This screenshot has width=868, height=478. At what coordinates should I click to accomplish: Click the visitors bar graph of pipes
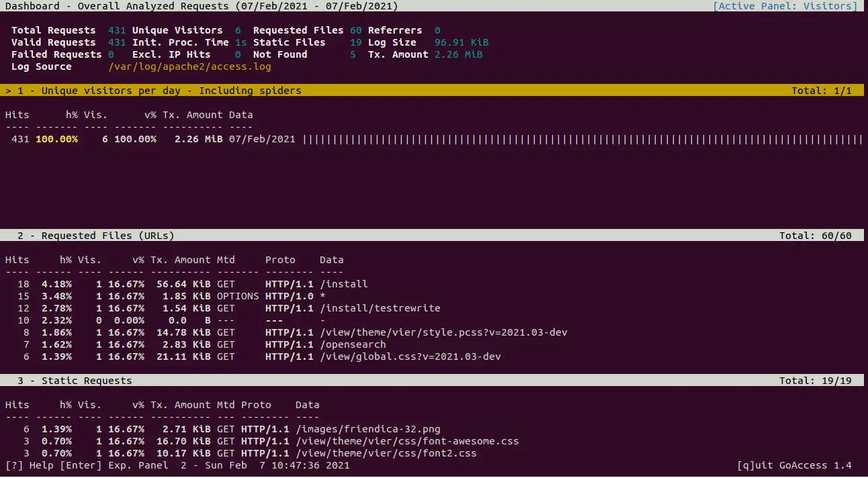[x=582, y=139]
